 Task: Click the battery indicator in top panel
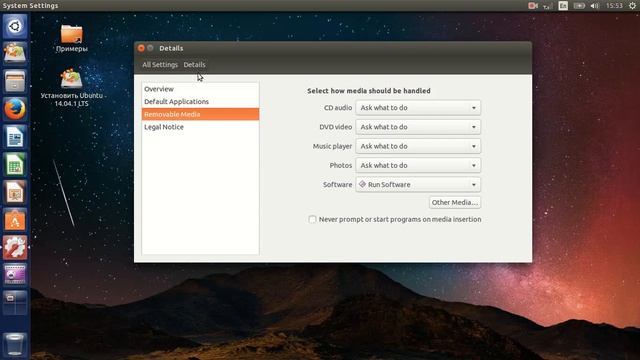click(x=579, y=5)
